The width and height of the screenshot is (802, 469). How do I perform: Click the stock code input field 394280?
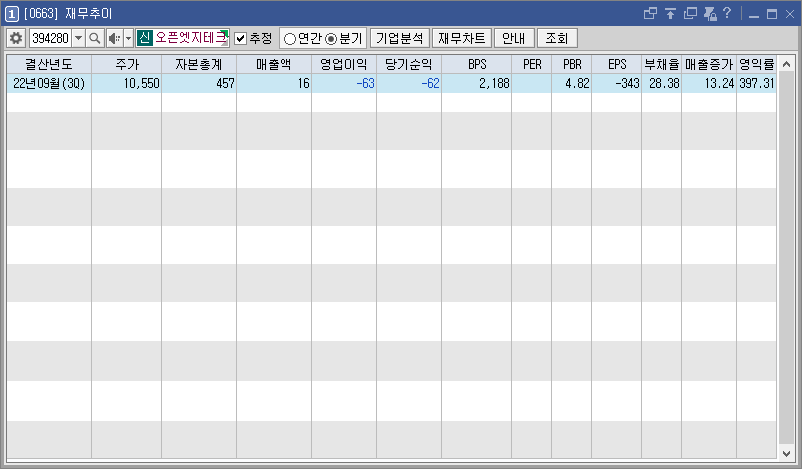tap(51, 38)
